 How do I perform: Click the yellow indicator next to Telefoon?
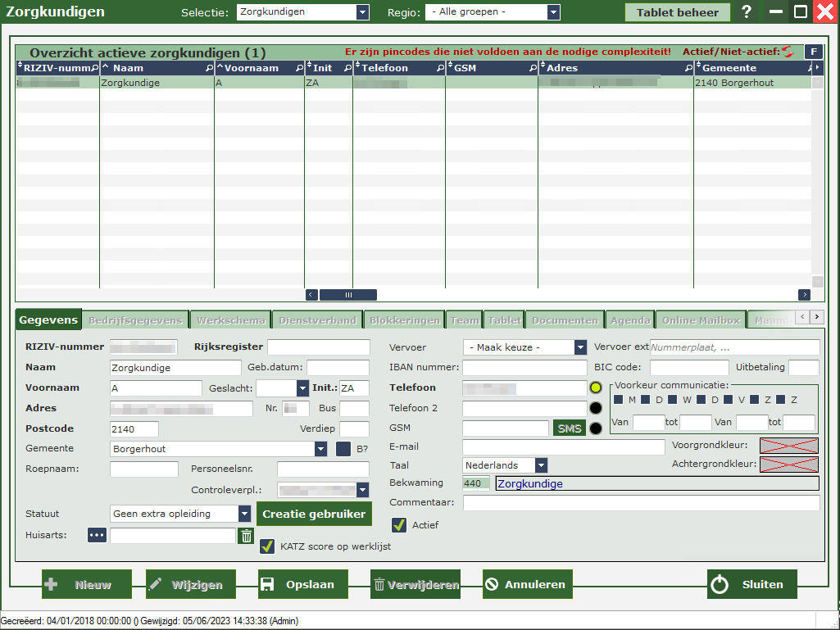596,388
